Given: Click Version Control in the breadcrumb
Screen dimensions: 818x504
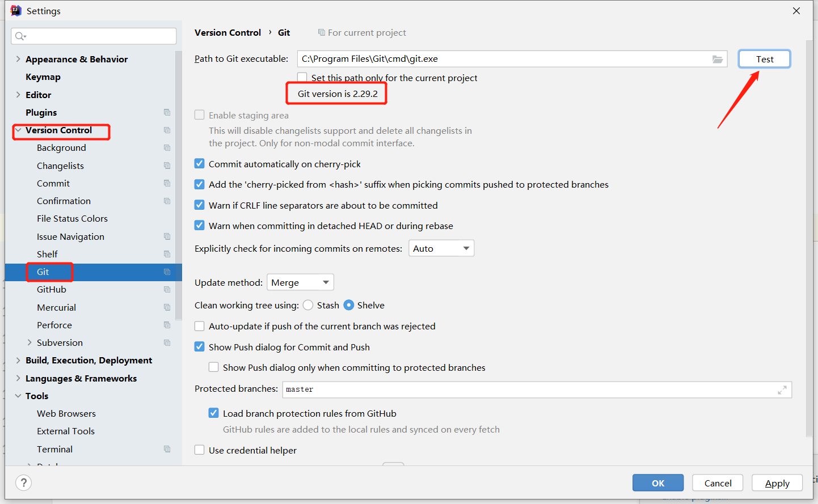Looking at the screenshot, I should tap(227, 32).
